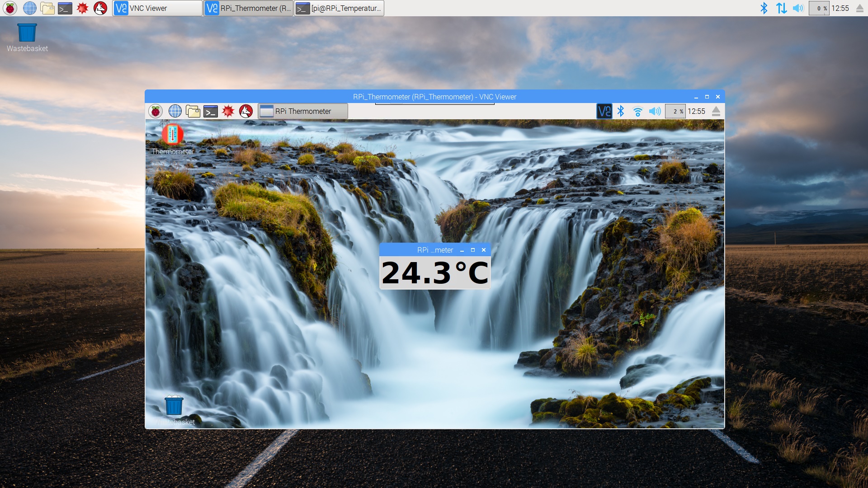
Task: Open the host Raspberry Pi main menu
Action: (x=10, y=8)
